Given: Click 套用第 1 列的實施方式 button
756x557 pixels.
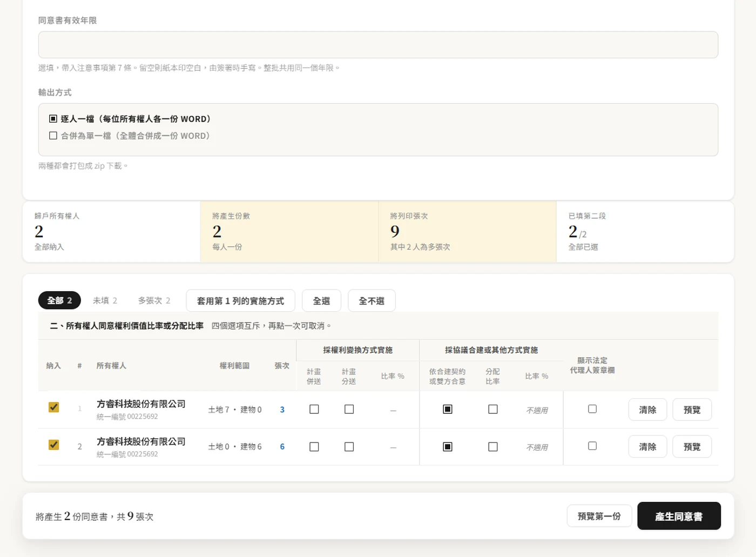Looking at the screenshot, I should click(240, 301).
